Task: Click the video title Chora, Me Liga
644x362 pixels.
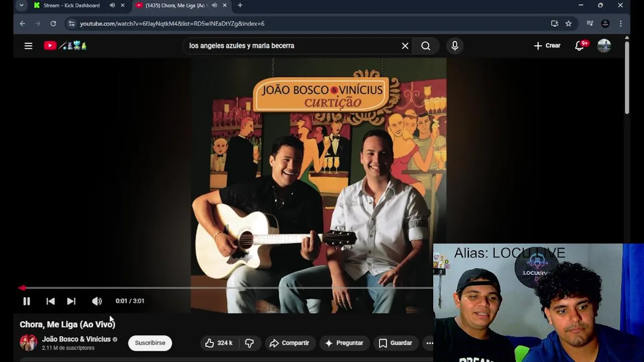Action: click(67, 324)
